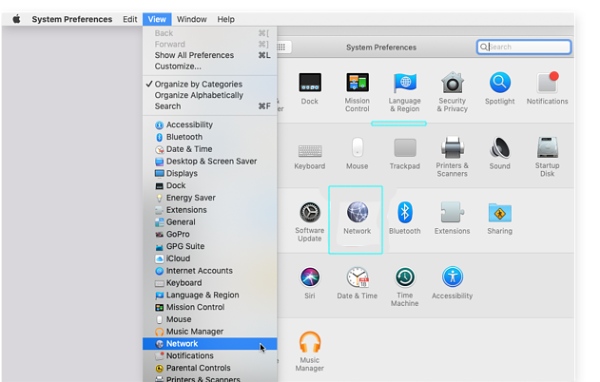600x382 pixels.
Task: Select Dock in View menu list
Action: (210, 186)
